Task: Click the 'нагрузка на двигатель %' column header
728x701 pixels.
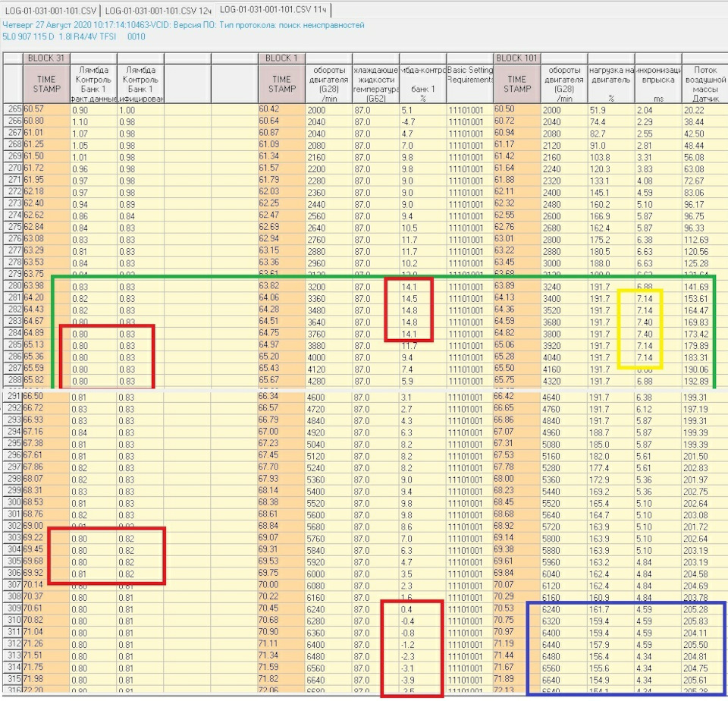Action: (611, 83)
